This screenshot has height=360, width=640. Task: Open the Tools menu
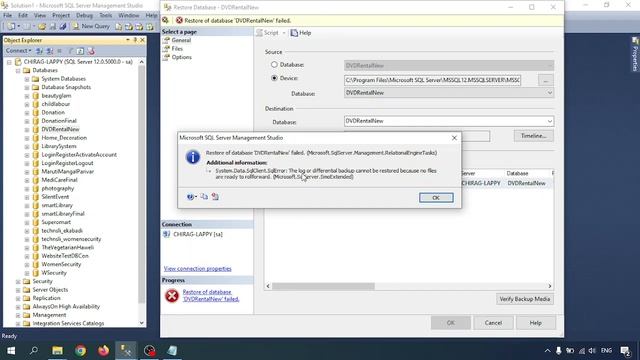click(x=105, y=15)
